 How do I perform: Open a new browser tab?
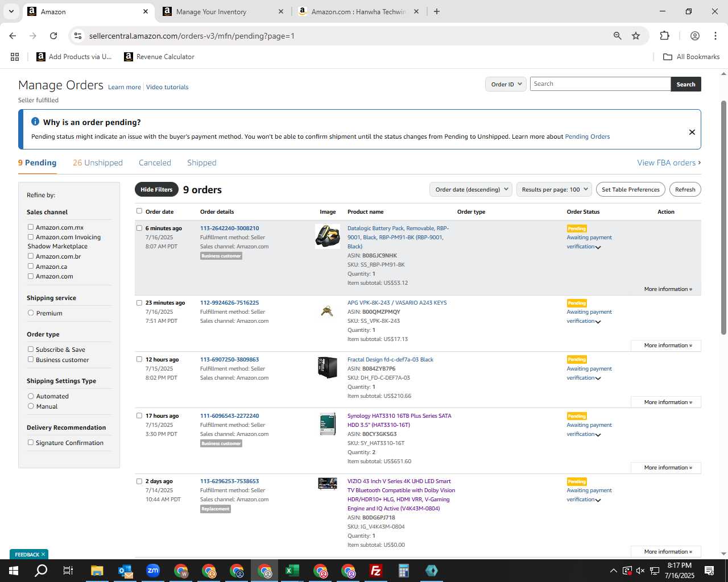[x=437, y=11]
